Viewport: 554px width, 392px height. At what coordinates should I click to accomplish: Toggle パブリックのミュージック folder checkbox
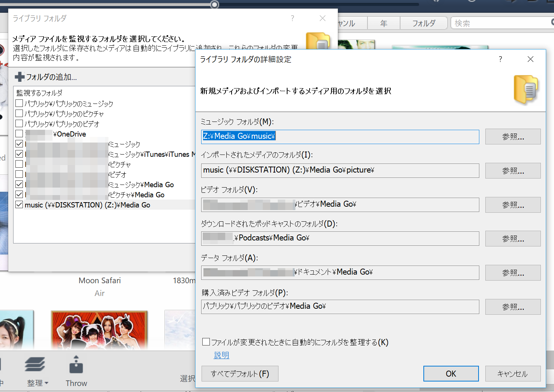19,103
